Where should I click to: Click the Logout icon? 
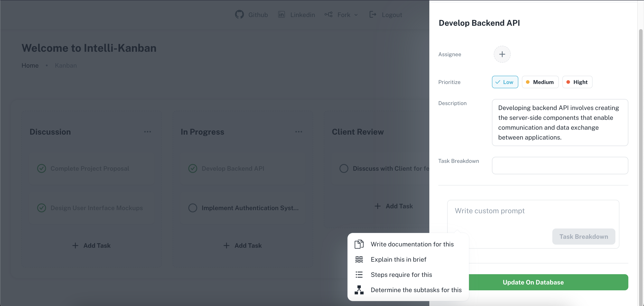[373, 15]
